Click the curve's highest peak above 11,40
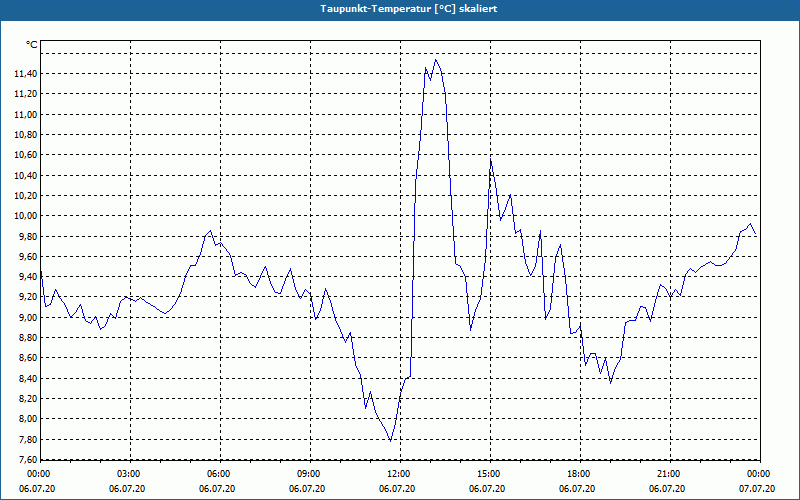800x500 pixels. [435, 60]
